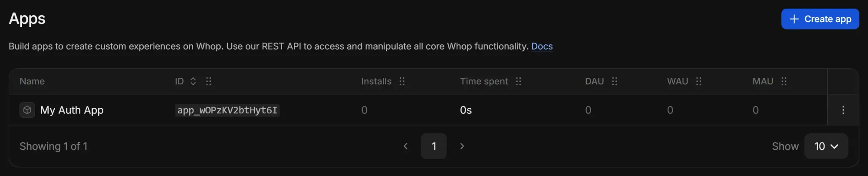Open the Docs link
Viewport: 868px width, 176px height.
(x=542, y=46)
